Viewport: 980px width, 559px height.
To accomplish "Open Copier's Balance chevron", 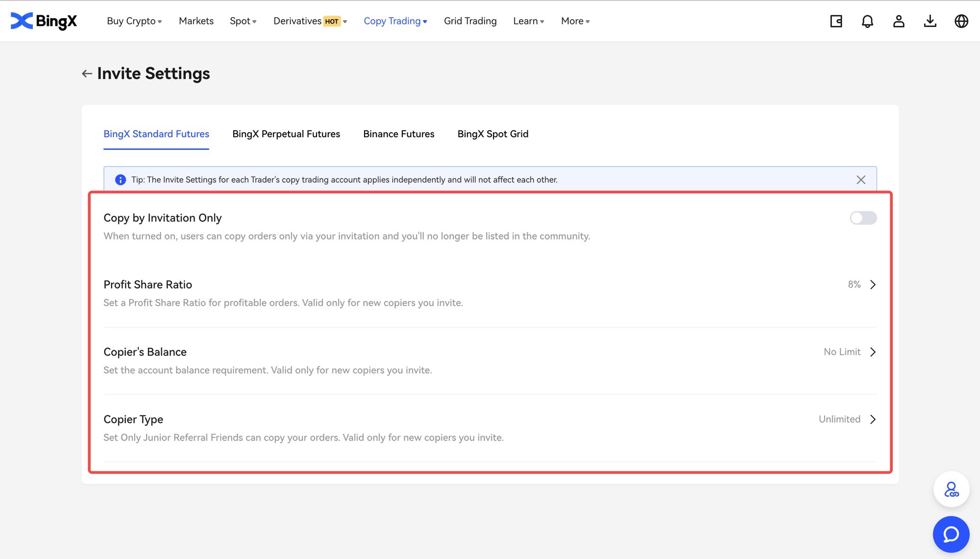I will coord(873,352).
